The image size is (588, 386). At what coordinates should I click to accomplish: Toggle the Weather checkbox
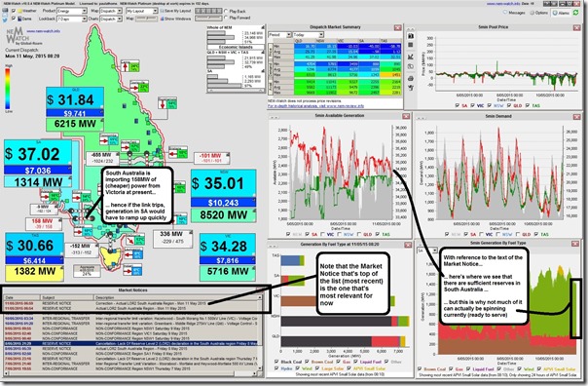pyautogui.click(x=14, y=11)
